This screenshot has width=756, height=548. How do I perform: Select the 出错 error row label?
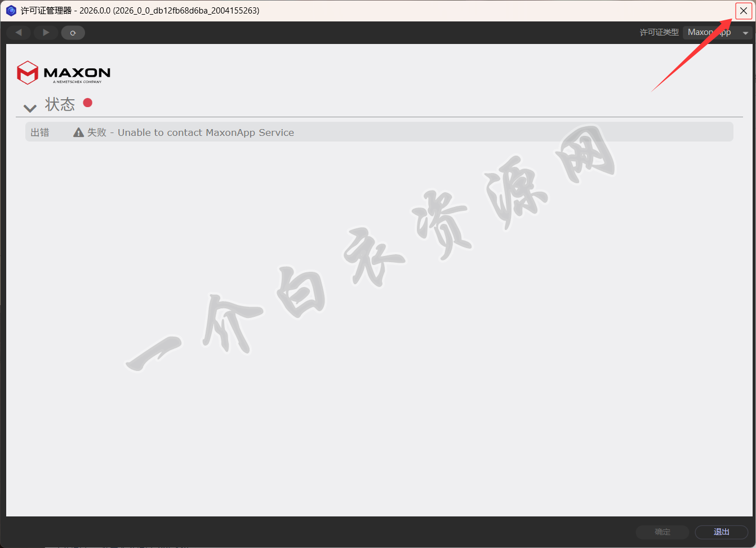pyautogui.click(x=40, y=132)
